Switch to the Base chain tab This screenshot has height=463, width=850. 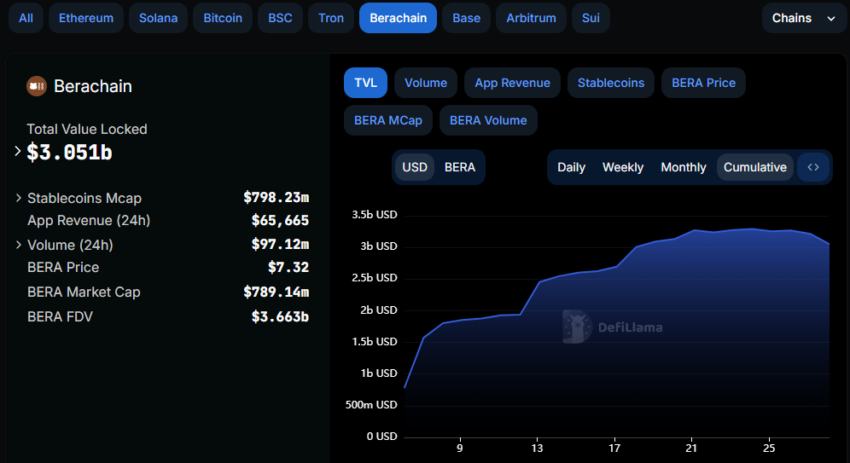coord(466,18)
